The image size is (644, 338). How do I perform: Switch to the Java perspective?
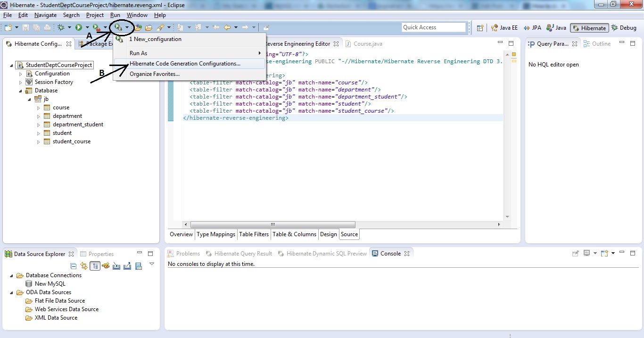pyautogui.click(x=556, y=28)
